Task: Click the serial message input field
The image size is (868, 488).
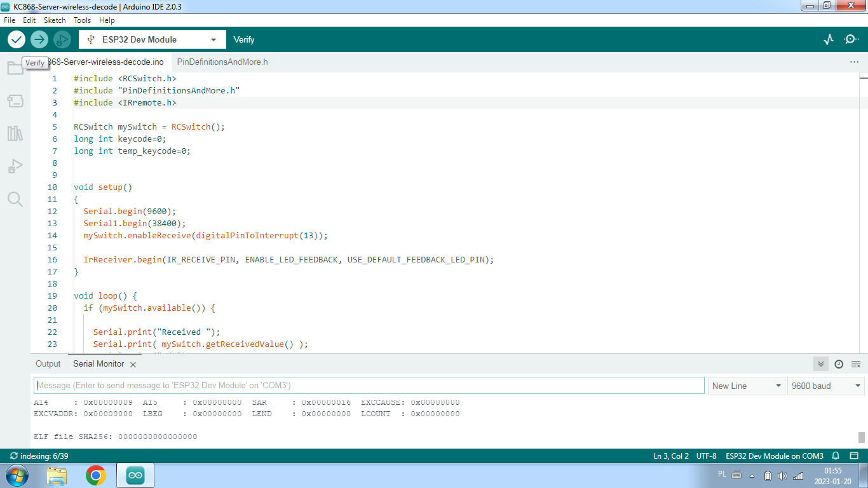Action: tap(369, 386)
